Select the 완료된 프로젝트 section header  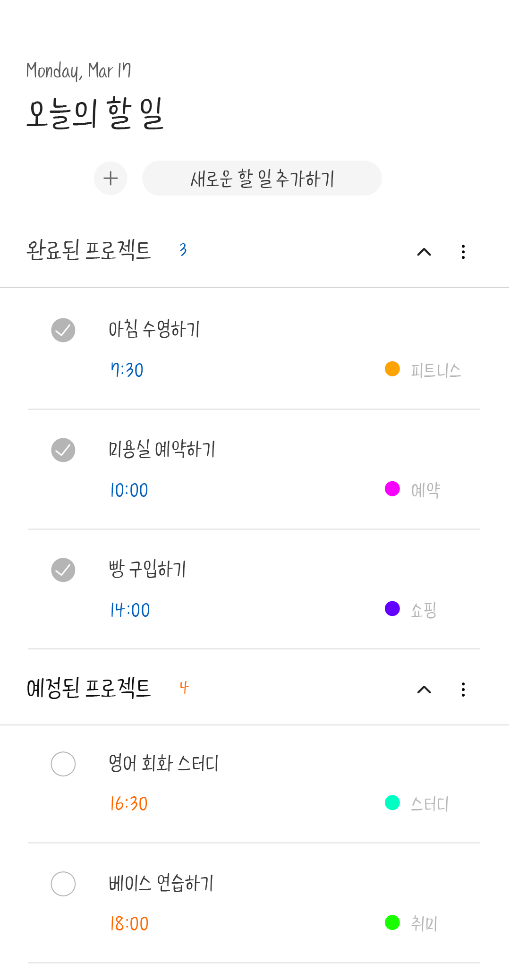click(88, 250)
